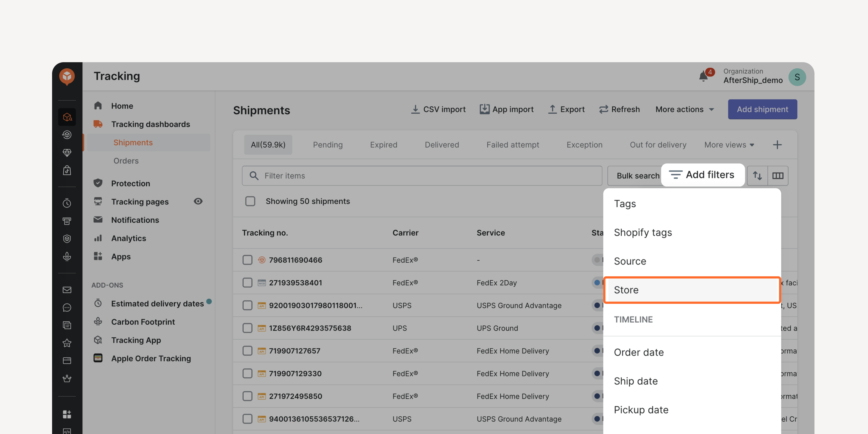Click the credit card icon in left rail
868x434 pixels.
[67, 361]
